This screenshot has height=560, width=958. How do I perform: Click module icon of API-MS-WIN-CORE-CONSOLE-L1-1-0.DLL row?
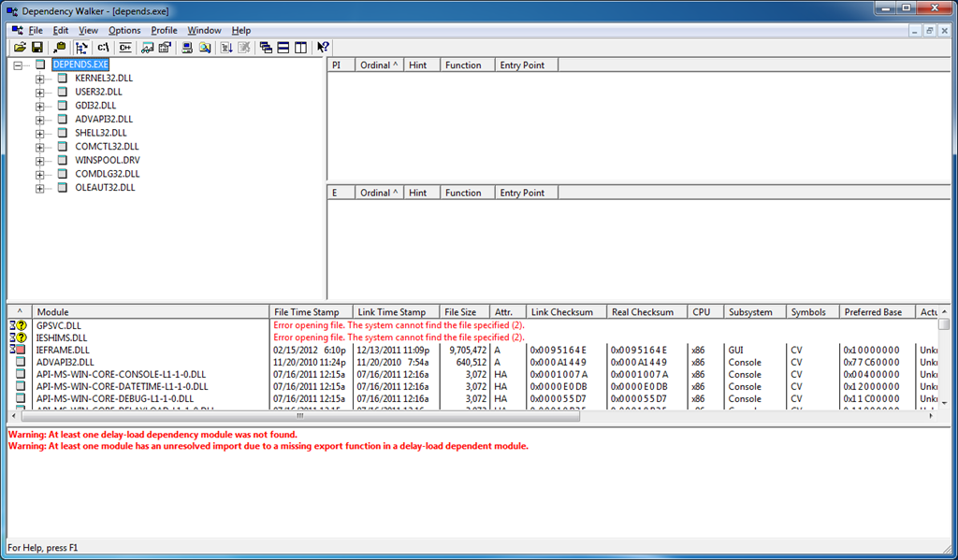21,374
